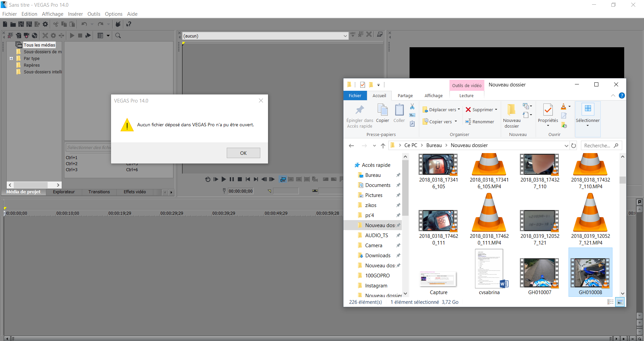Open the Insérer menu

(x=75, y=14)
